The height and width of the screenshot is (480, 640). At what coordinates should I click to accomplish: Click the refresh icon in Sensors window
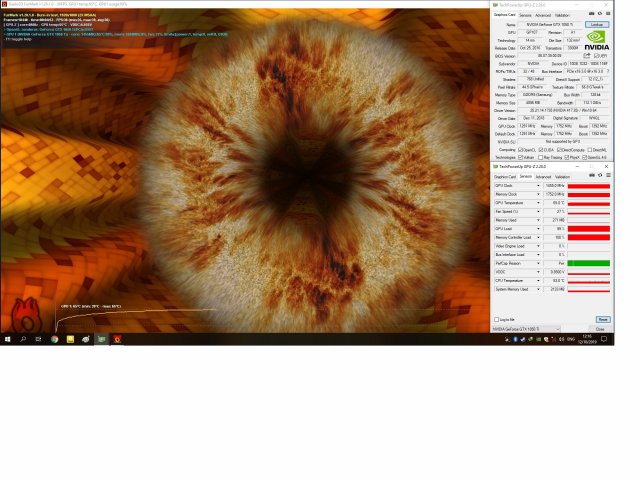(x=598, y=176)
